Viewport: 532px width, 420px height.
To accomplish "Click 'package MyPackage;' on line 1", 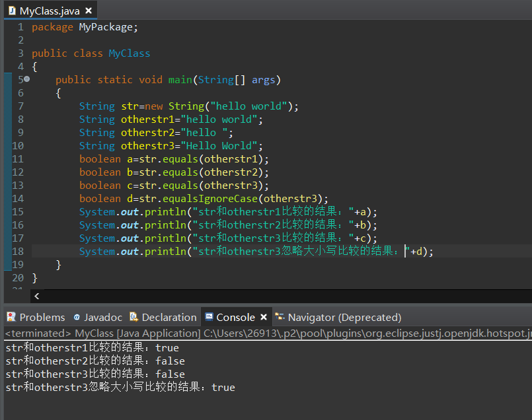I will [85, 27].
